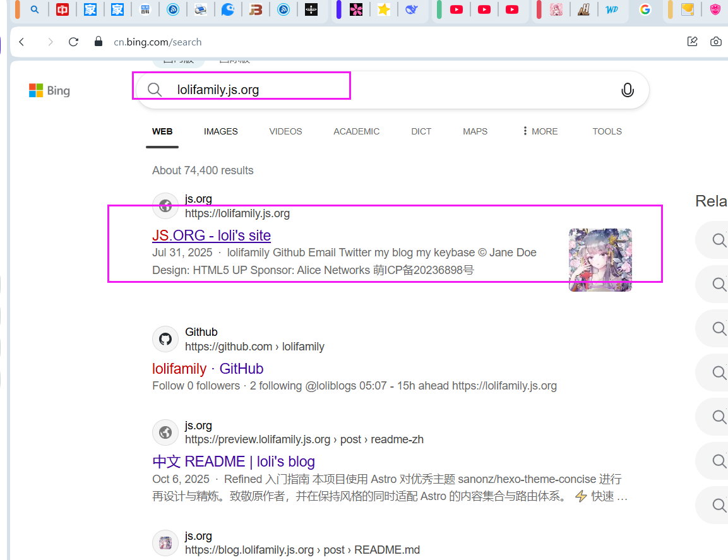Reload the page with refresh button

pyautogui.click(x=73, y=42)
